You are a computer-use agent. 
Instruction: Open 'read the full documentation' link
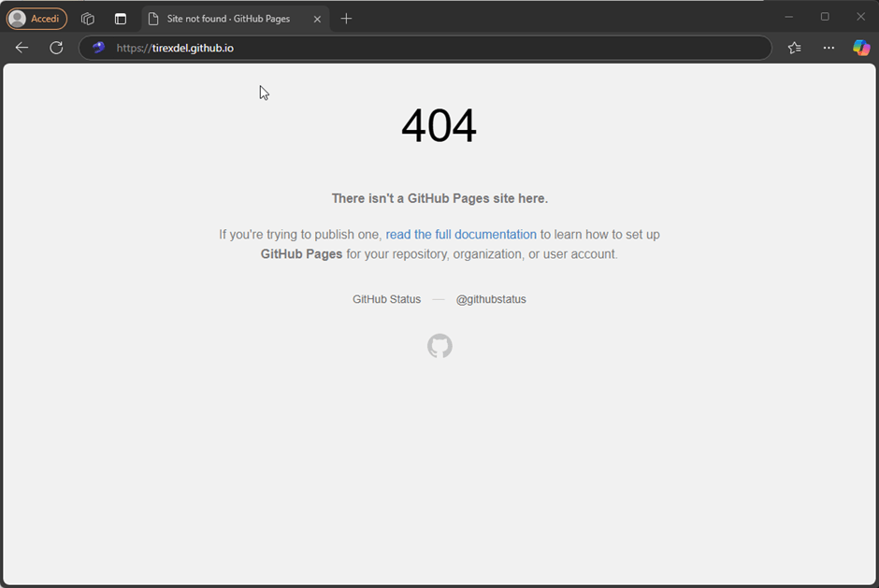pos(461,235)
